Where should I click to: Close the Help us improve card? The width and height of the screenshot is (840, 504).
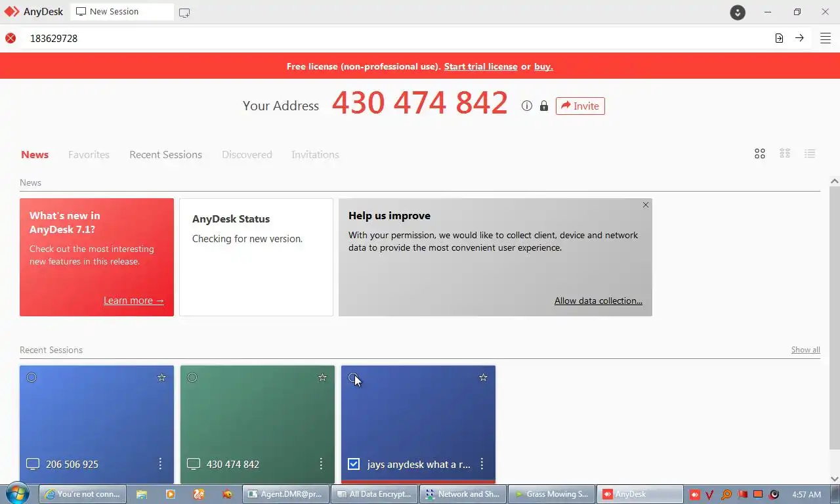[x=646, y=205]
